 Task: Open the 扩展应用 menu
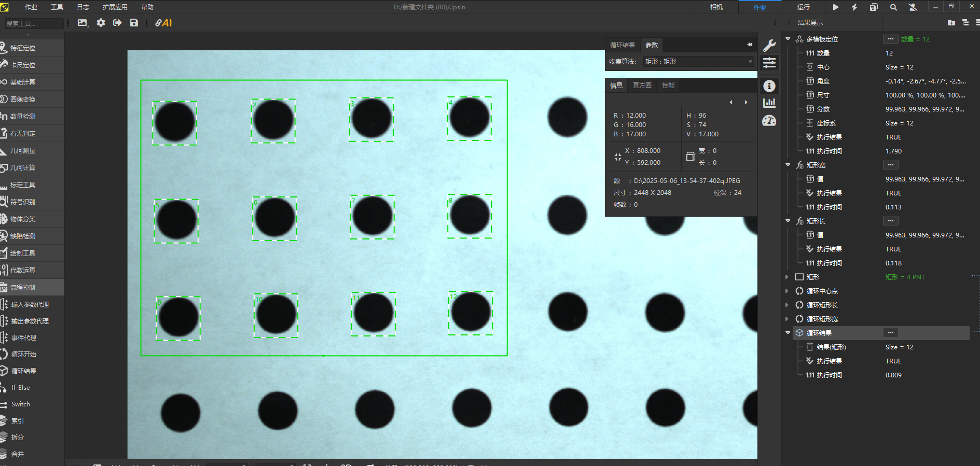point(115,7)
